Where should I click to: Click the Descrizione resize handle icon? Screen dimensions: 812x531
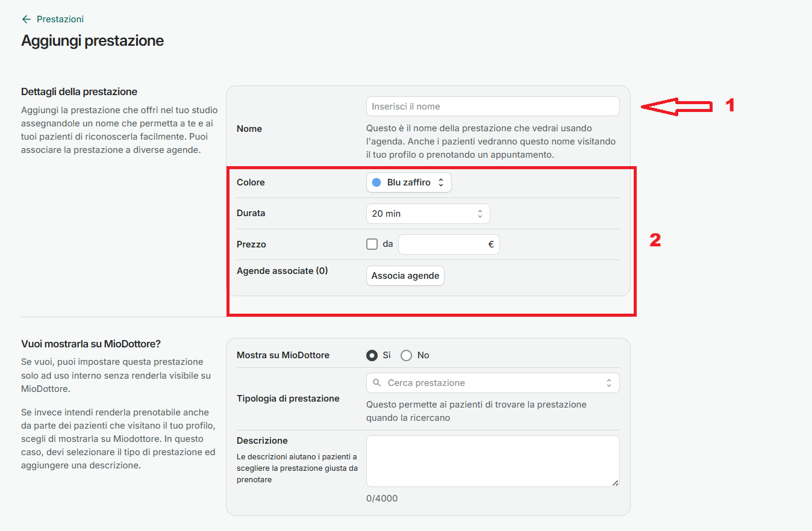(x=615, y=482)
